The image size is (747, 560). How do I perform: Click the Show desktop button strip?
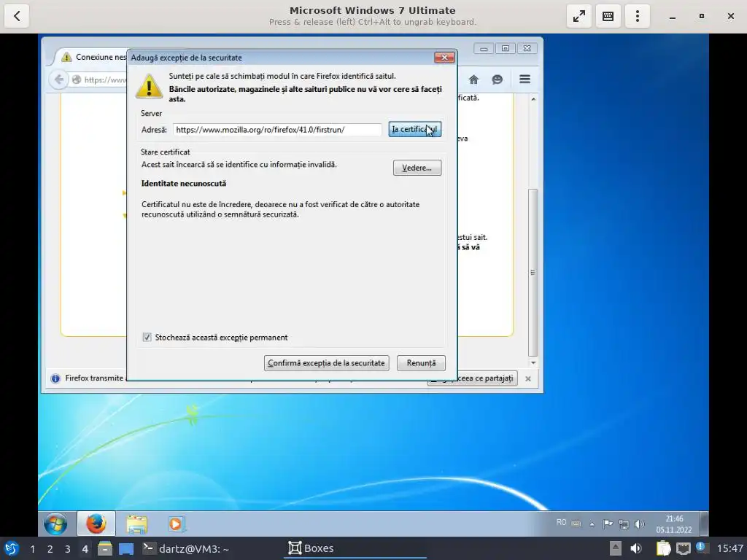tap(704, 524)
